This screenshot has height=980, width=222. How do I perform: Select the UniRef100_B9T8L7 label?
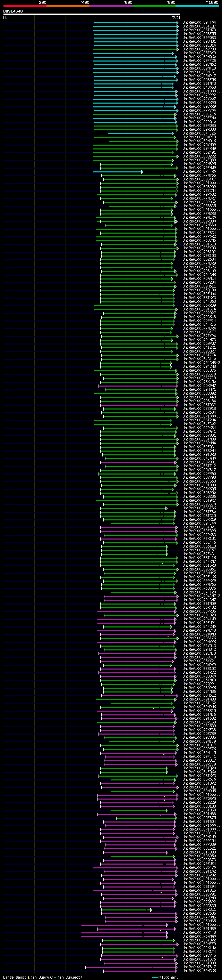(199, 967)
